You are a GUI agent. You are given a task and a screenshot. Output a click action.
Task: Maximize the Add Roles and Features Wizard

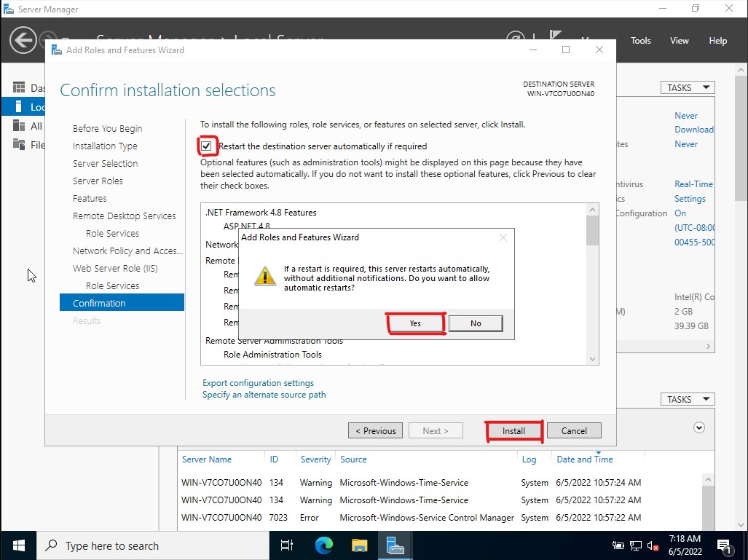click(x=566, y=50)
